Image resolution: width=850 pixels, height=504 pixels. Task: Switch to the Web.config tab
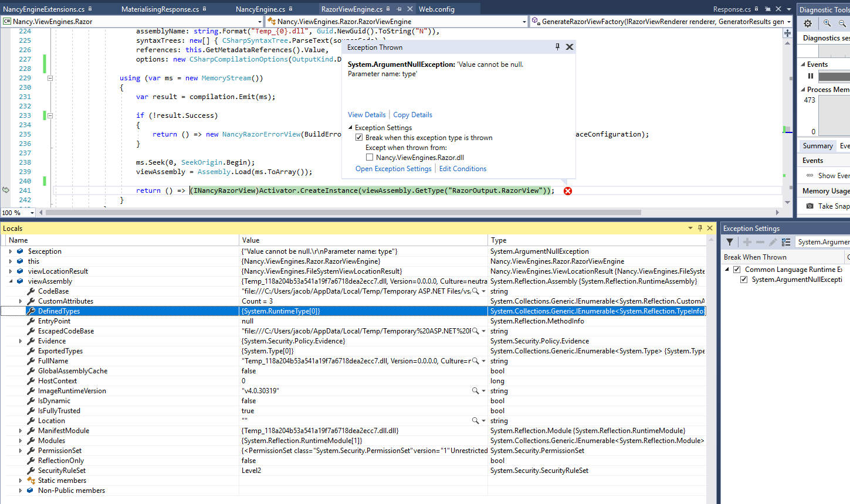436,9
